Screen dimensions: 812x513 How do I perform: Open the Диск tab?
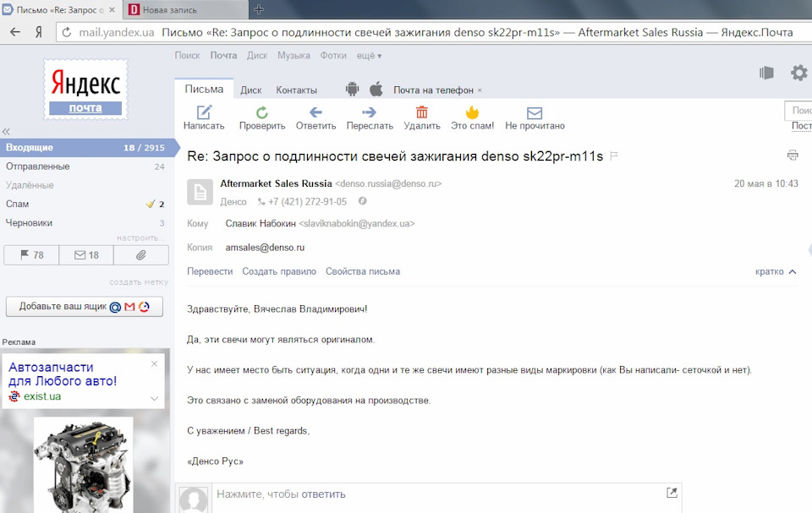click(251, 90)
